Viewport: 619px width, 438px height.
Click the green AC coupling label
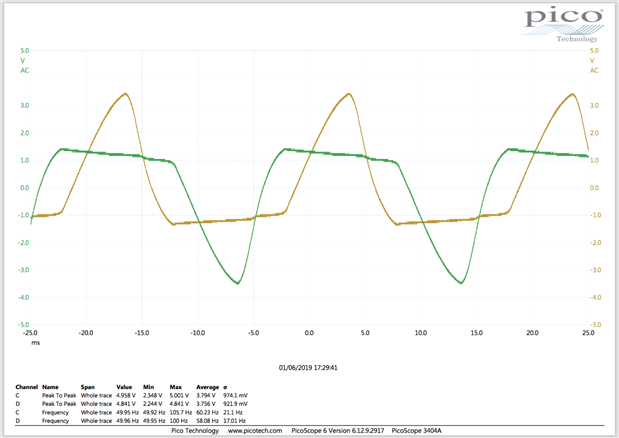[x=24, y=71]
